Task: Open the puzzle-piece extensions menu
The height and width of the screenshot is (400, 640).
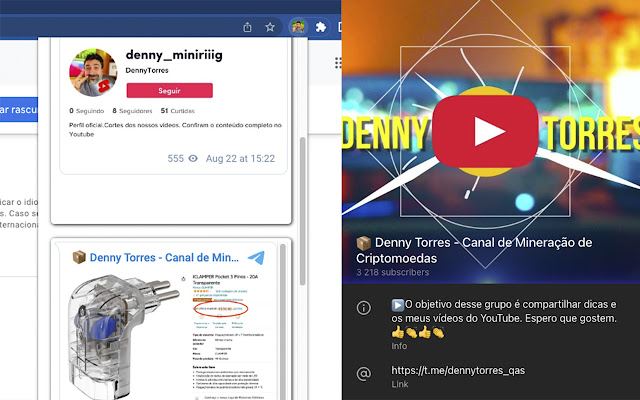Action: tap(321, 27)
